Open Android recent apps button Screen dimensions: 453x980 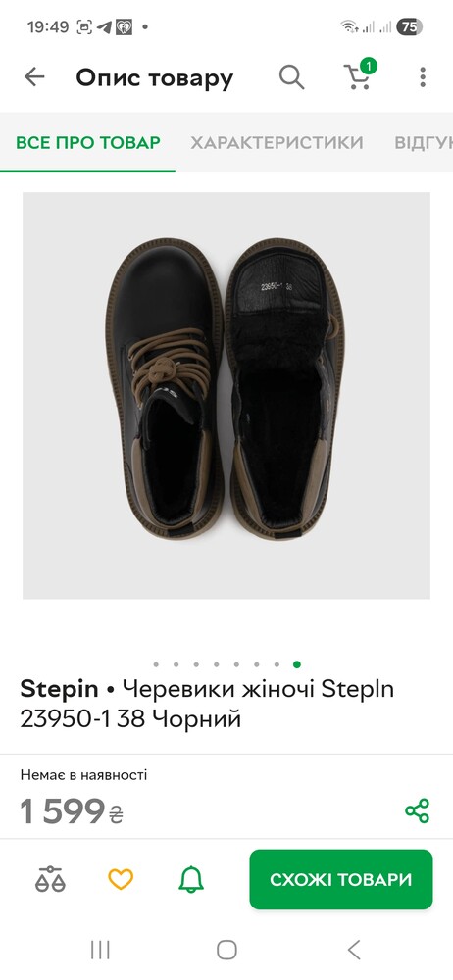[x=100, y=950]
